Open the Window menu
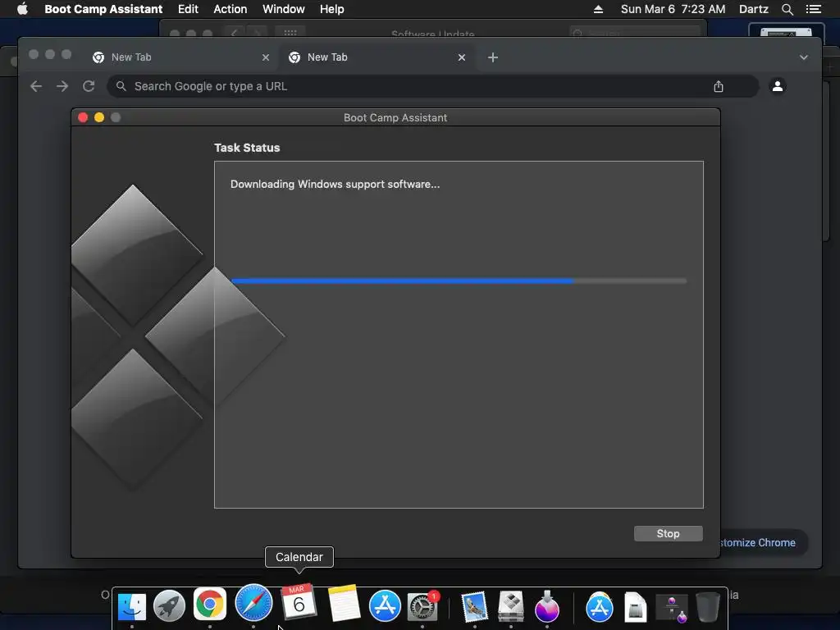Screen dimensions: 840x630 click(x=283, y=9)
